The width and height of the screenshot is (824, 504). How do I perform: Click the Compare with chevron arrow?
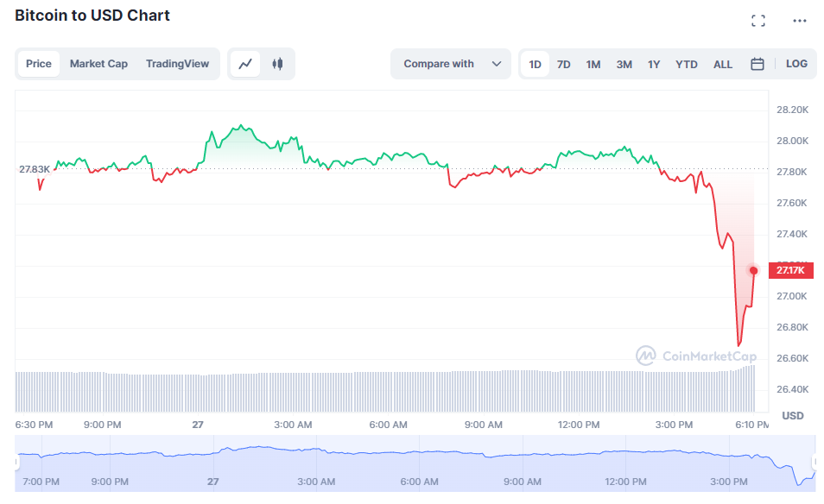(x=497, y=64)
